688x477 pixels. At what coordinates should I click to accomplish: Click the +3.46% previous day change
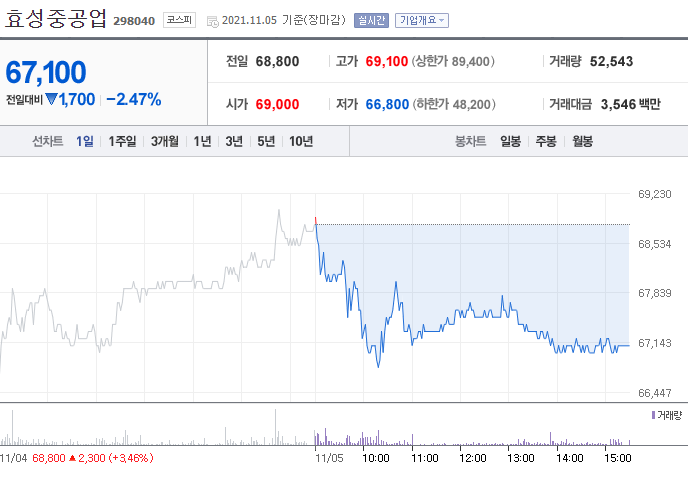131,458
